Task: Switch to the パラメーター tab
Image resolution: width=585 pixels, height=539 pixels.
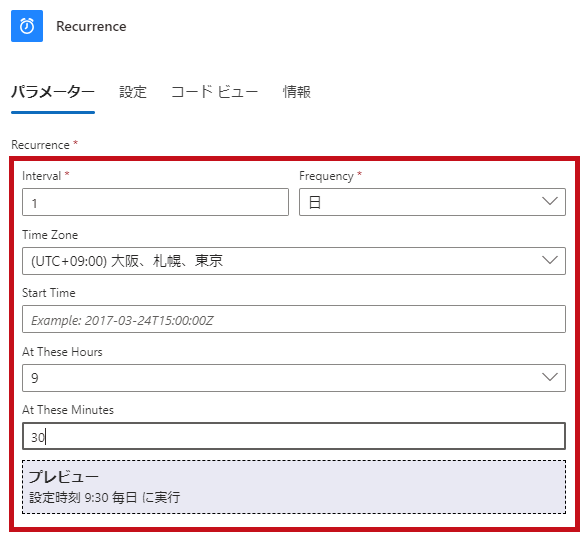Action: 53,92
